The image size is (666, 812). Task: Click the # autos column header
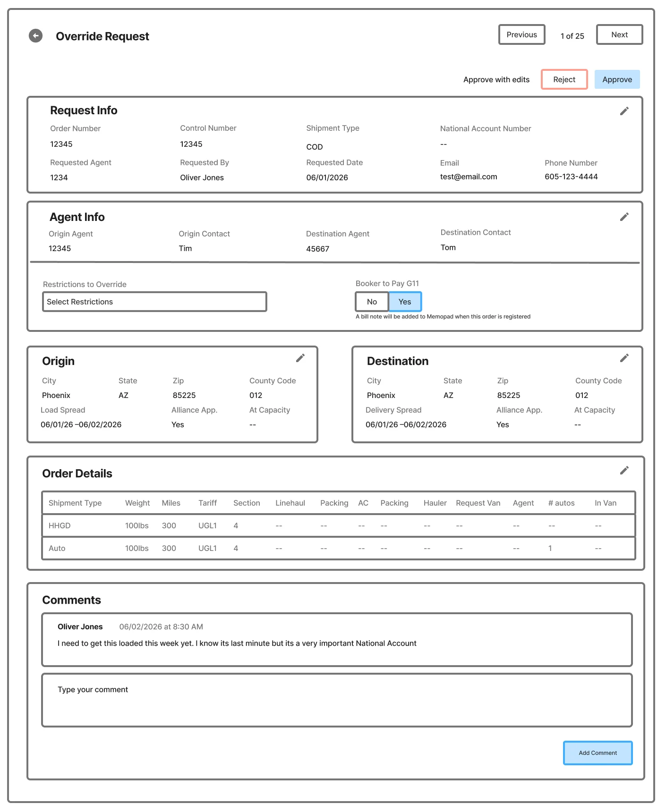point(561,503)
